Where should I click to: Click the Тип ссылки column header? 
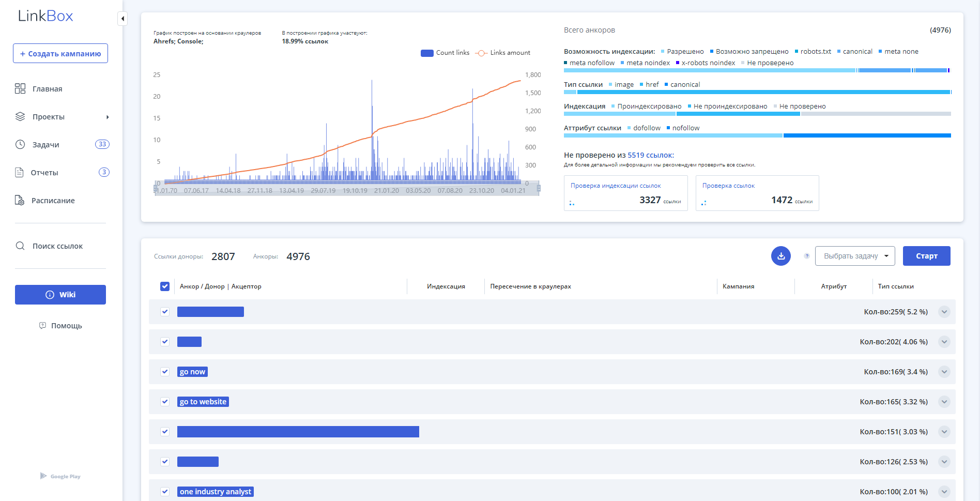pyautogui.click(x=896, y=286)
